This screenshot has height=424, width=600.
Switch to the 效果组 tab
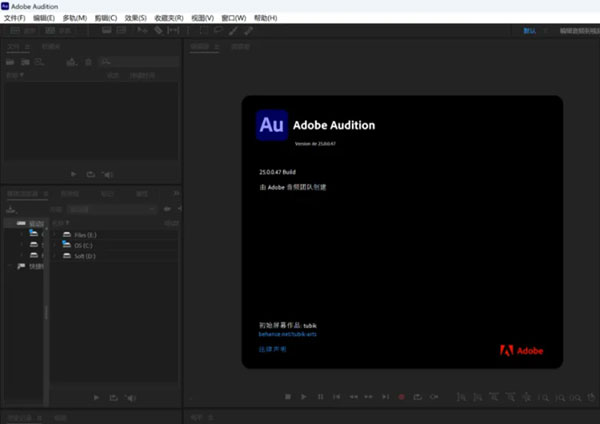pos(70,194)
